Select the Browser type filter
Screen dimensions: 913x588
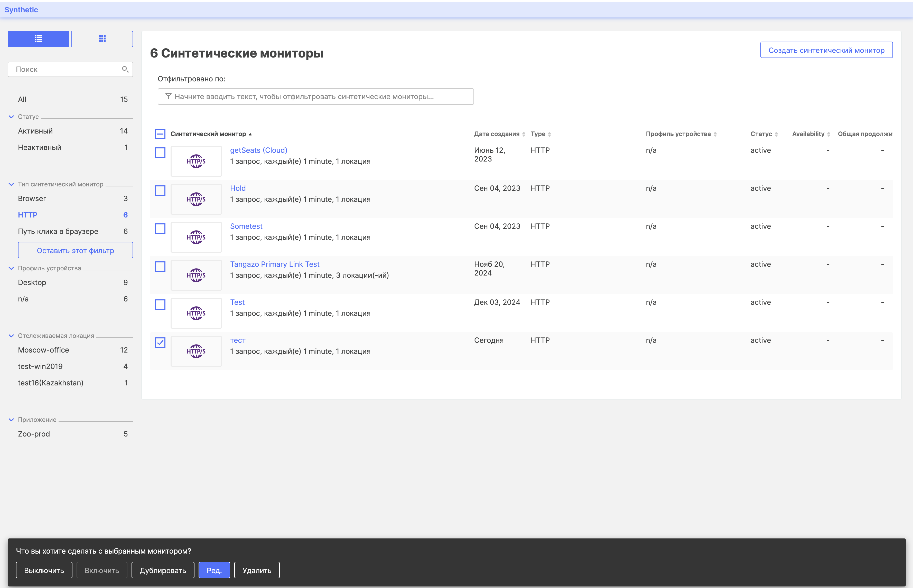pos(32,198)
